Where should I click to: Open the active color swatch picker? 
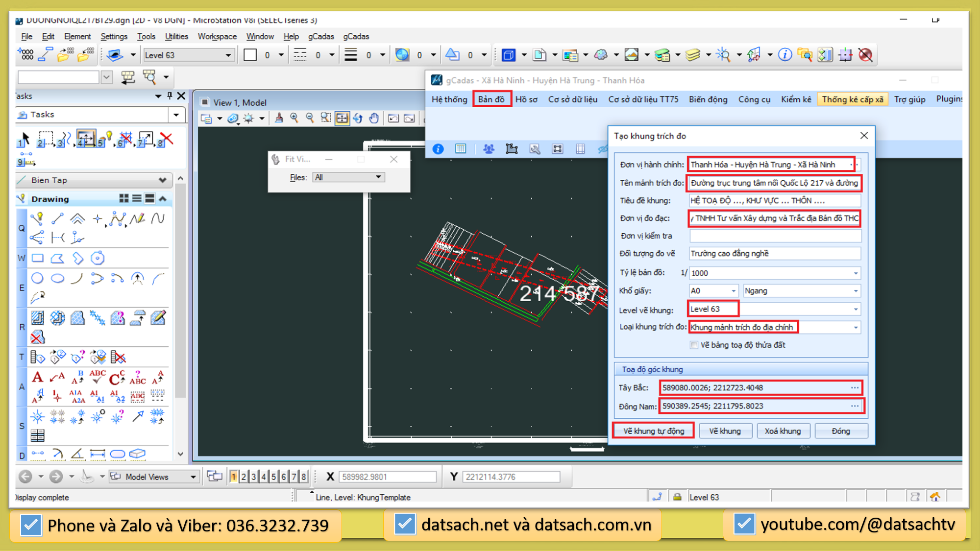click(250, 55)
